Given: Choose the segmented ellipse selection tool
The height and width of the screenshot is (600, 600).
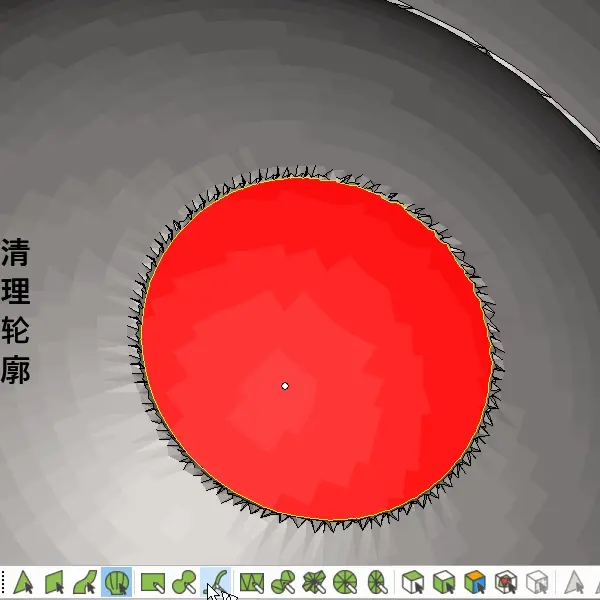Looking at the screenshot, I should click(377, 582).
